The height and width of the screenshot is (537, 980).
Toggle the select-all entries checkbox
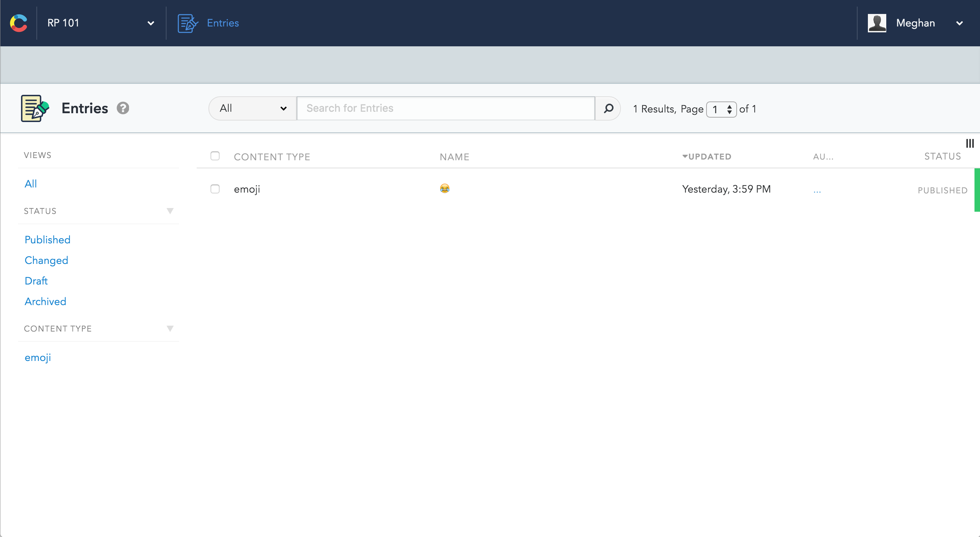point(215,156)
